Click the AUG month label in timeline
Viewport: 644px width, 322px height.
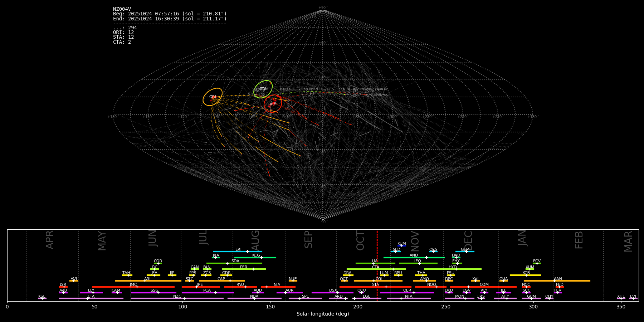click(x=255, y=240)
